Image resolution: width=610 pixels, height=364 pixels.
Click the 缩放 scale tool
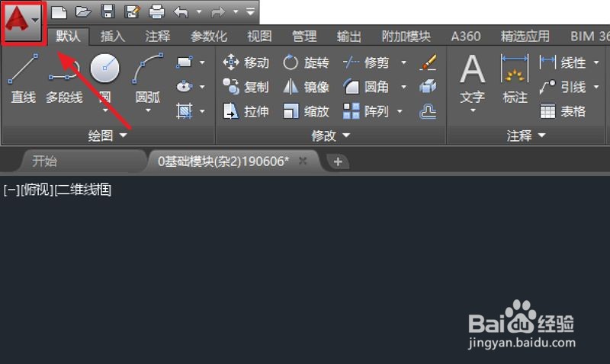(x=306, y=111)
